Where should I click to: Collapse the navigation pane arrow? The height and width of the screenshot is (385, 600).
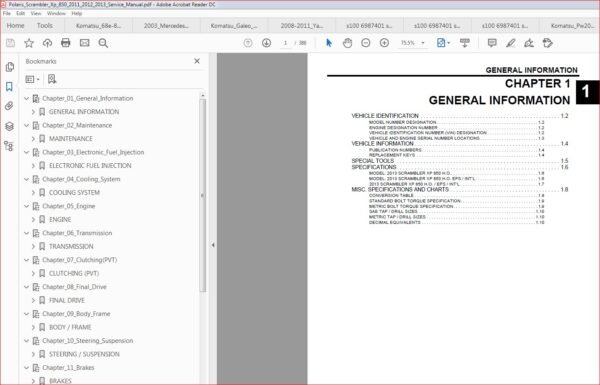pos(213,245)
